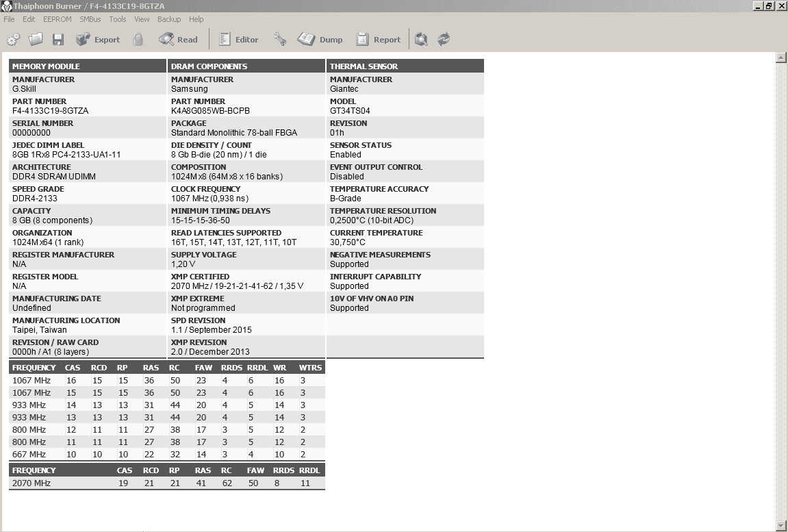Open the File menu
Image resolution: width=788 pixels, height=532 pixels.
click(x=9, y=19)
